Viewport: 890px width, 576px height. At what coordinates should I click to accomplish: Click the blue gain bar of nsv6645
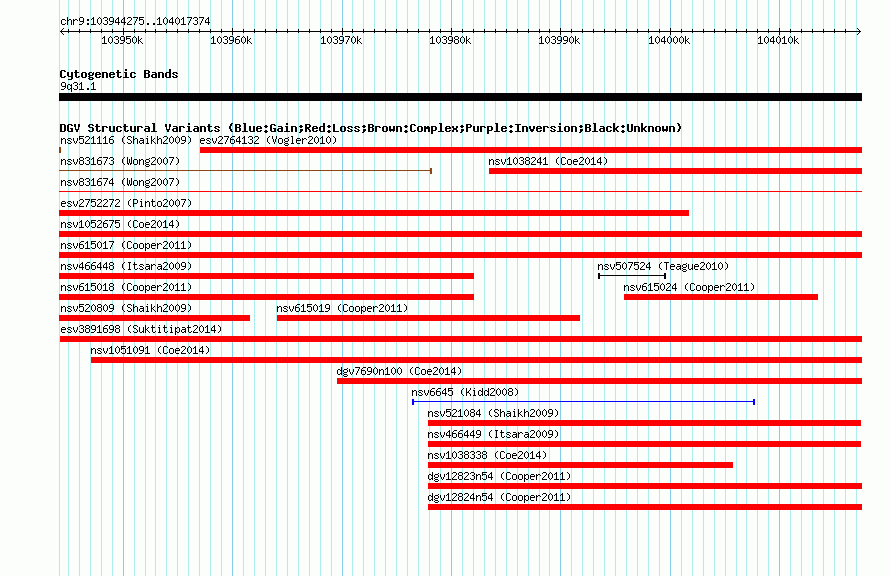583,402
